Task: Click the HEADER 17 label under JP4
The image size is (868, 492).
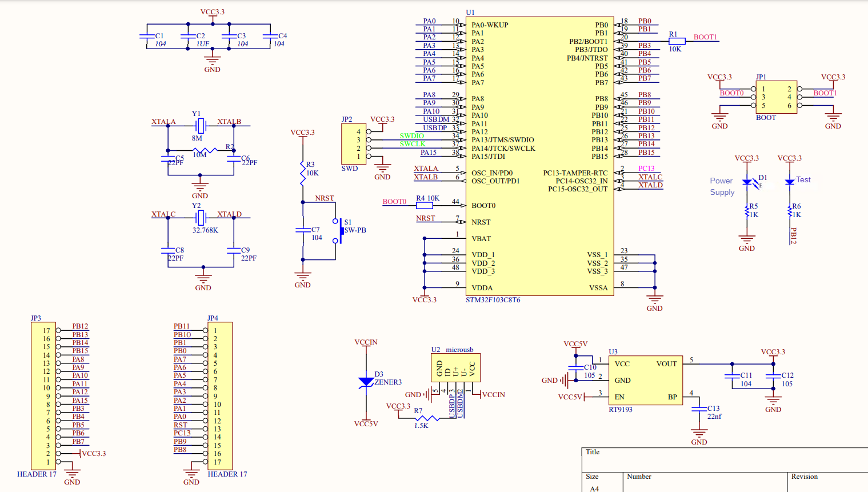Action: pyautogui.click(x=227, y=474)
